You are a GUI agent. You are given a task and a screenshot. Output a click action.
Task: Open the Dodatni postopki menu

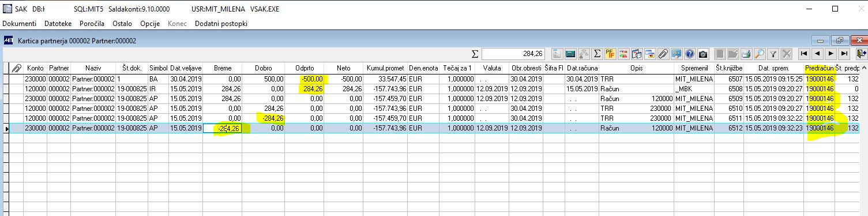(221, 24)
